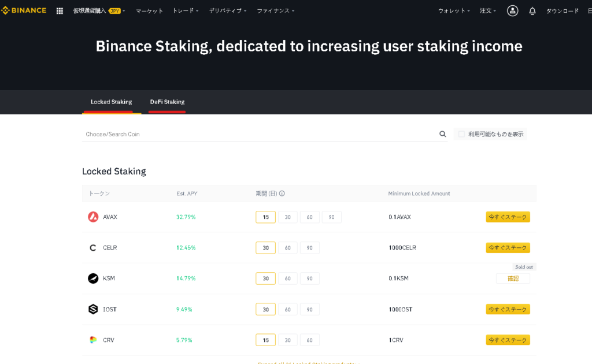
Task: Expand the トレード dropdown menu
Action: pyautogui.click(x=186, y=11)
